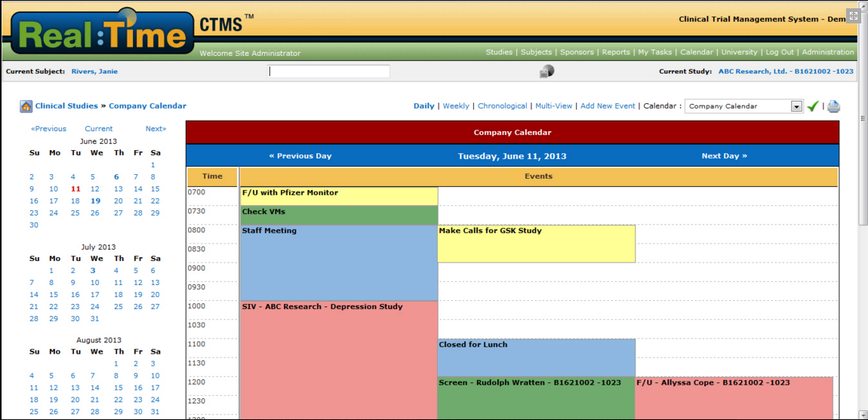Click the 1000 time slot label
Screen dimensions: 868x420
196,306
